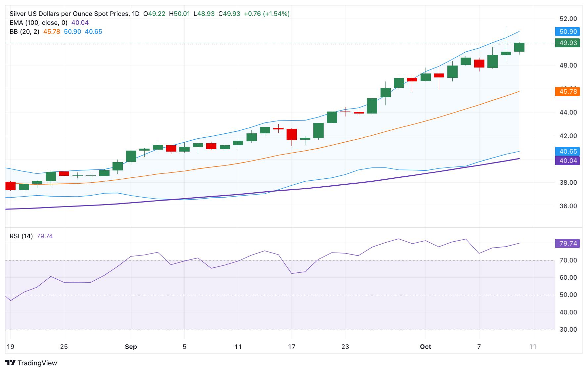Click the purple 40.04 EMA price tag
This screenshot has height=372, width=588.
point(567,161)
